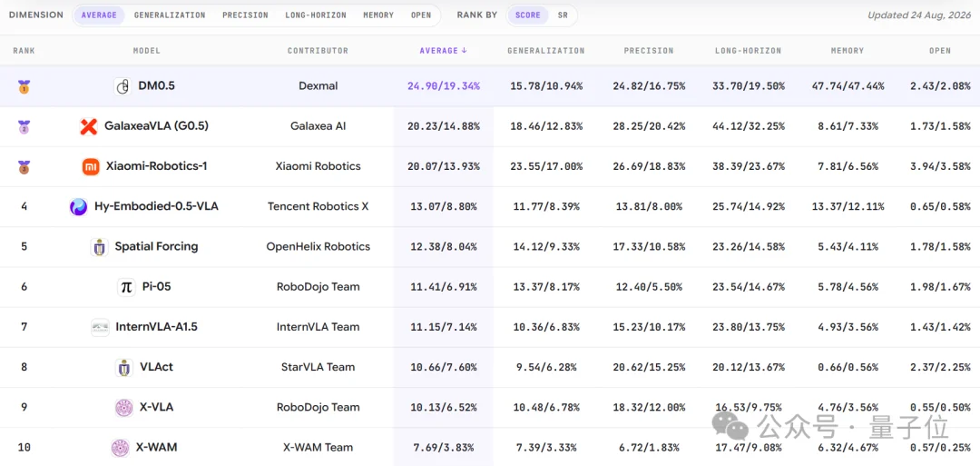The width and height of the screenshot is (980, 466).
Task: Click precision value 6.72/1.83%
Action: click(x=649, y=447)
